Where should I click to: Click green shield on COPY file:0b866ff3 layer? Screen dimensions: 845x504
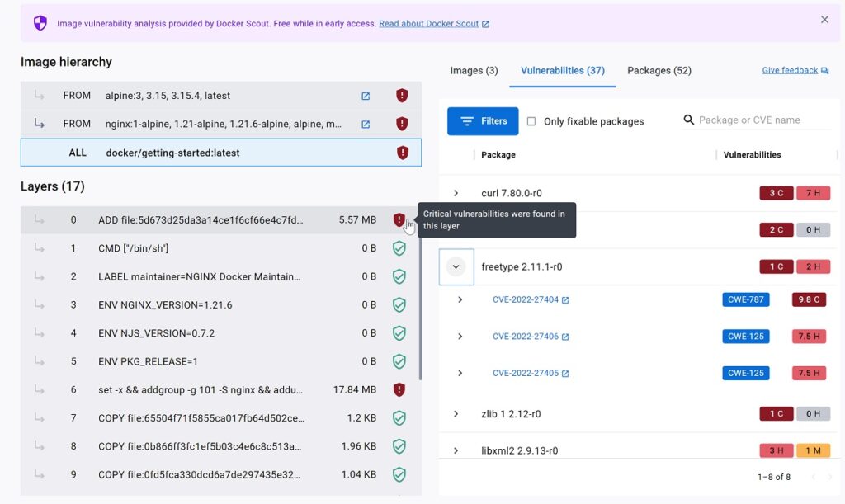coord(399,446)
